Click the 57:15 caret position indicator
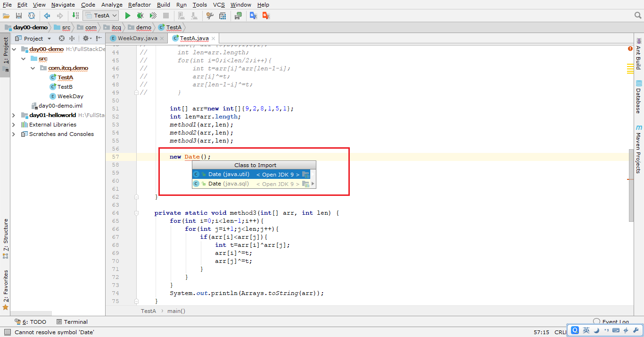 tap(542, 332)
